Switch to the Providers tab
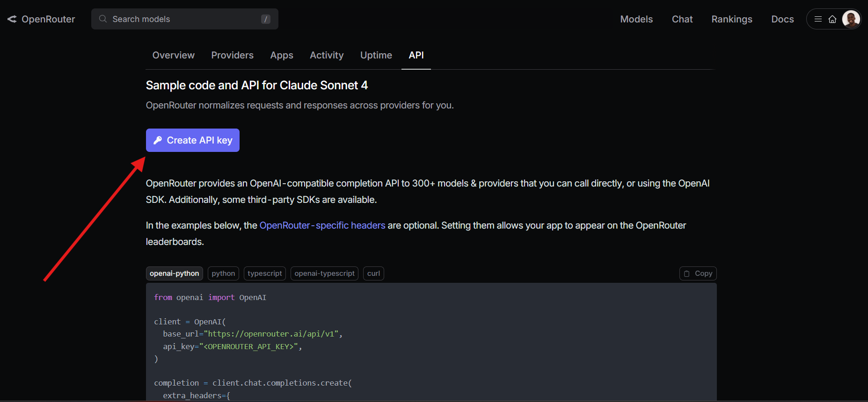This screenshot has width=868, height=402. (233, 55)
